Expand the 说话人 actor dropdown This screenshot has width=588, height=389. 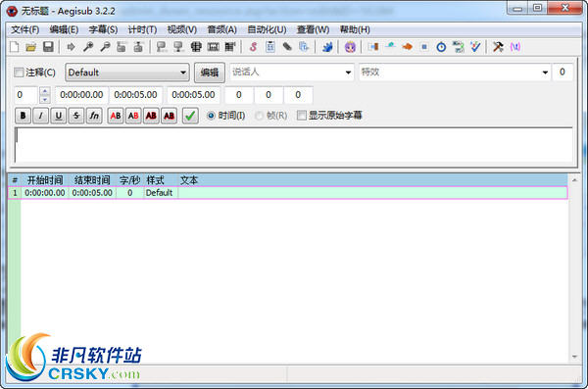pos(348,73)
